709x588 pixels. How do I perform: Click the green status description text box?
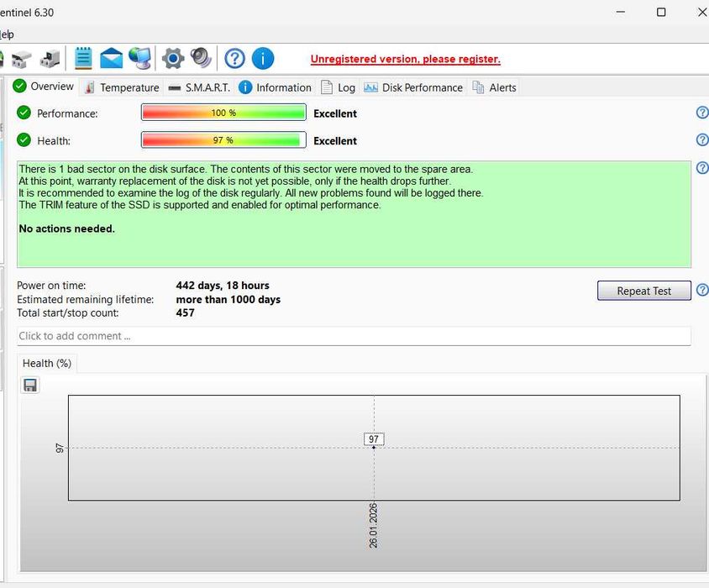[354, 214]
